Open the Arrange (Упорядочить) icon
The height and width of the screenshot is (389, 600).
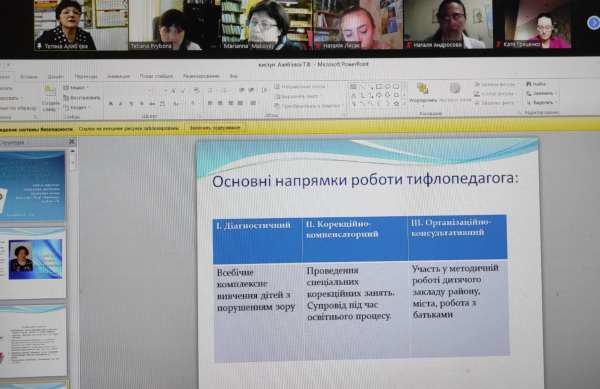click(x=422, y=89)
